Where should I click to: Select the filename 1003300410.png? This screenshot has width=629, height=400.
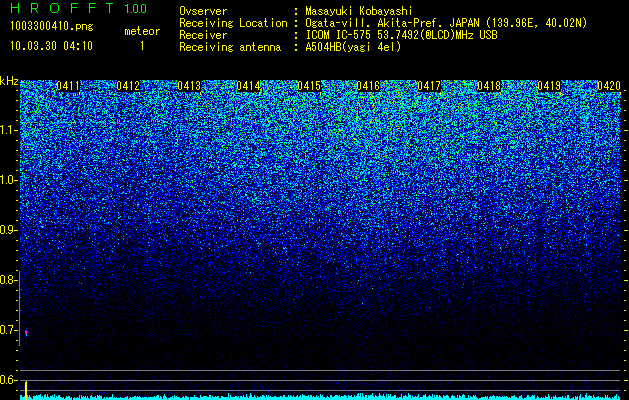pos(52,27)
